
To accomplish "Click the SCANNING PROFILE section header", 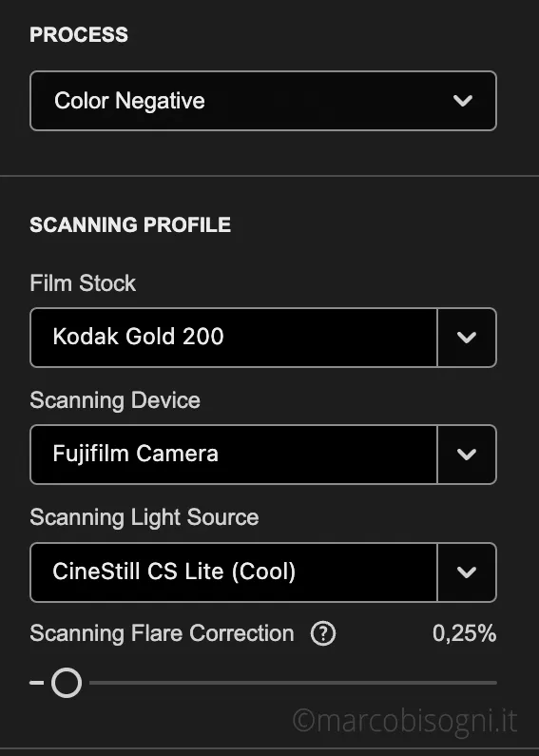I will (x=130, y=224).
